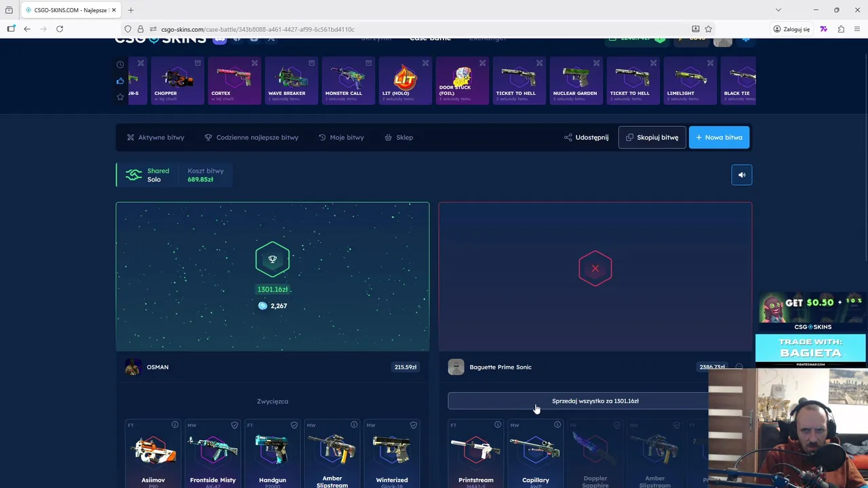The height and width of the screenshot is (488, 868).
Task: Click crossed-swords icon on the CORTEX drop
Action: pyautogui.click(x=254, y=63)
